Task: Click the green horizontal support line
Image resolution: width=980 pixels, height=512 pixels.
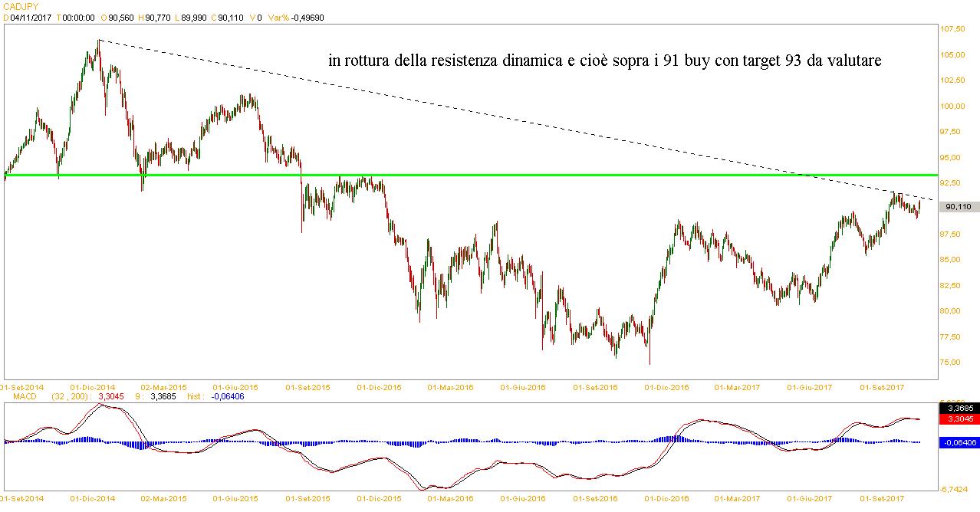Action: (537, 176)
